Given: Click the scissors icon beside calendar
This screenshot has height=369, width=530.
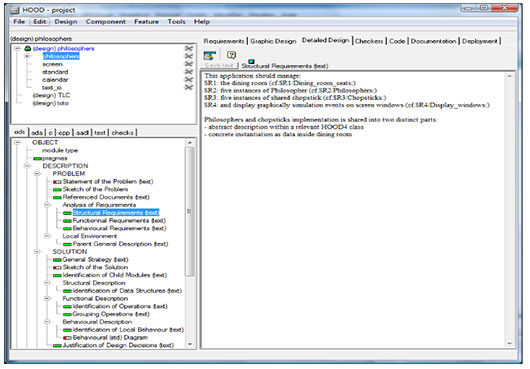Looking at the screenshot, I should click(x=189, y=79).
